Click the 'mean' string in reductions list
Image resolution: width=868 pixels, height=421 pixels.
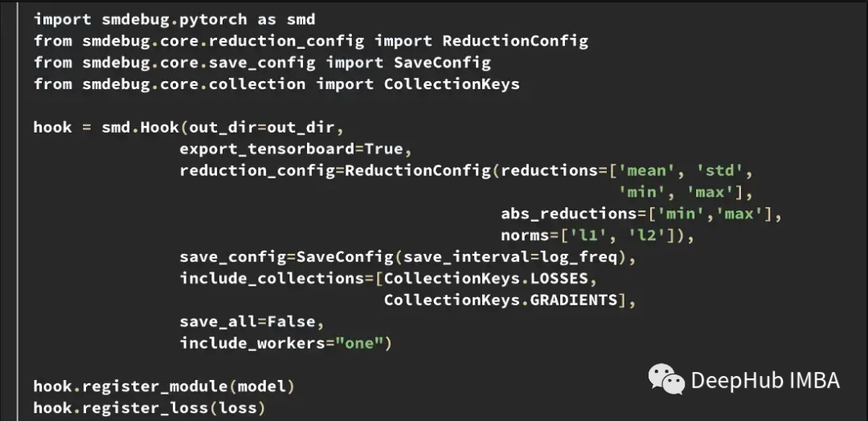(x=643, y=170)
